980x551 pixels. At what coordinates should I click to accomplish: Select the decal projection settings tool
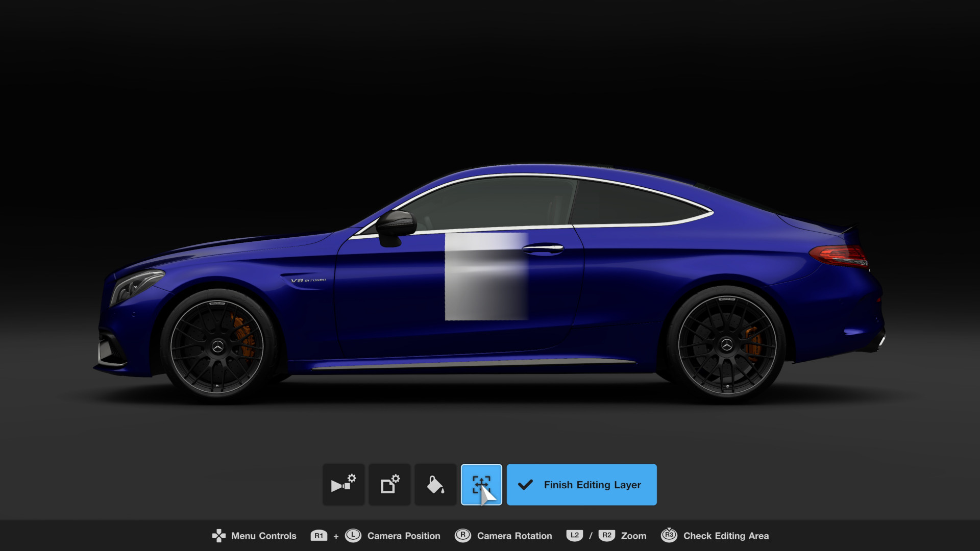point(343,485)
